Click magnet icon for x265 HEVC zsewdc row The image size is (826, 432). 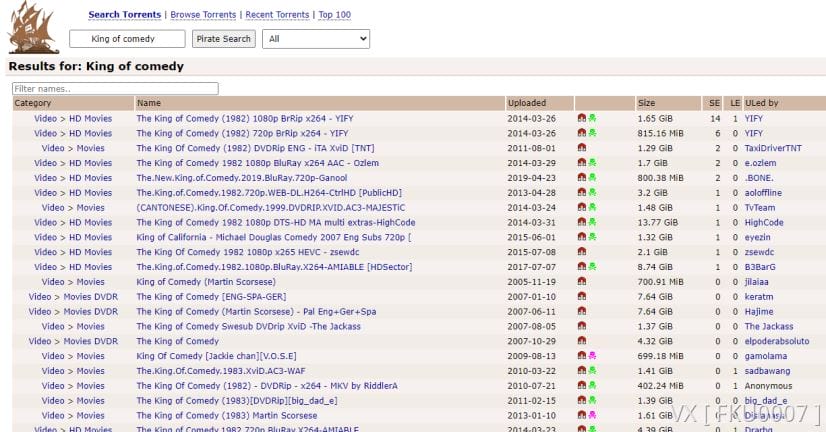[x=582, y=251]
